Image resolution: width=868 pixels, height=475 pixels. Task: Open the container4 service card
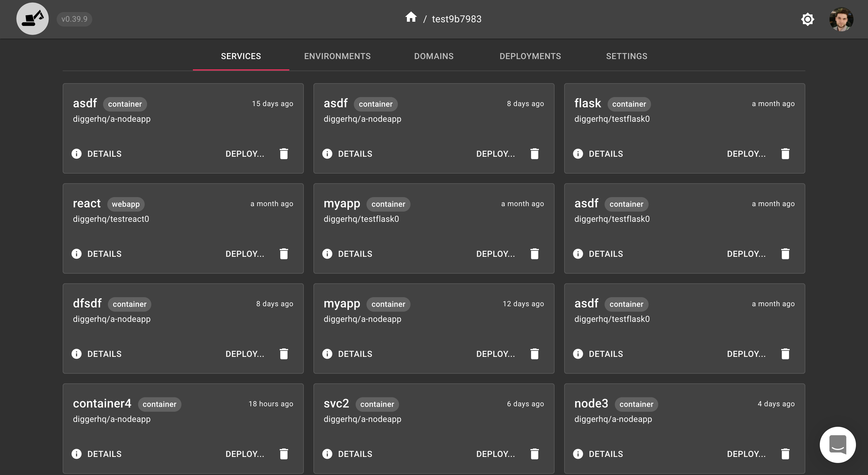click(102, 404)
